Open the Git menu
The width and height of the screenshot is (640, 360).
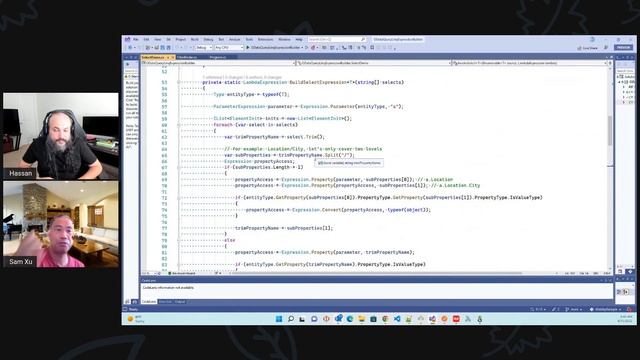168,40
